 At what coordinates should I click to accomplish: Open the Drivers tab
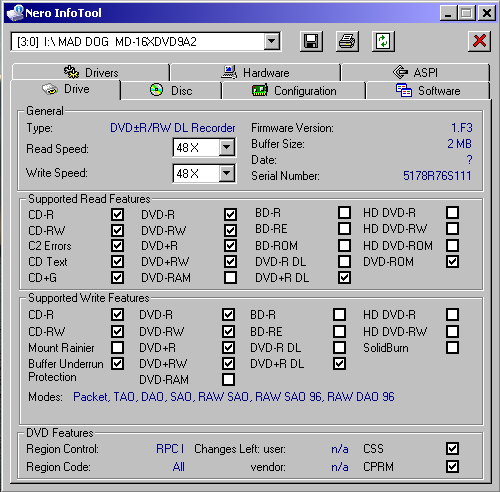91,72
